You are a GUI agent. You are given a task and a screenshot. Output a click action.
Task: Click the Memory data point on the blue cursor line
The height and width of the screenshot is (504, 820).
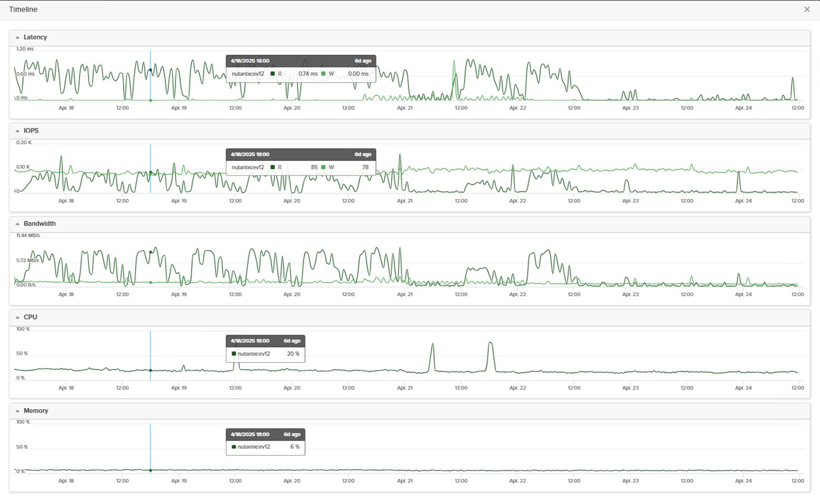point(151,470)
